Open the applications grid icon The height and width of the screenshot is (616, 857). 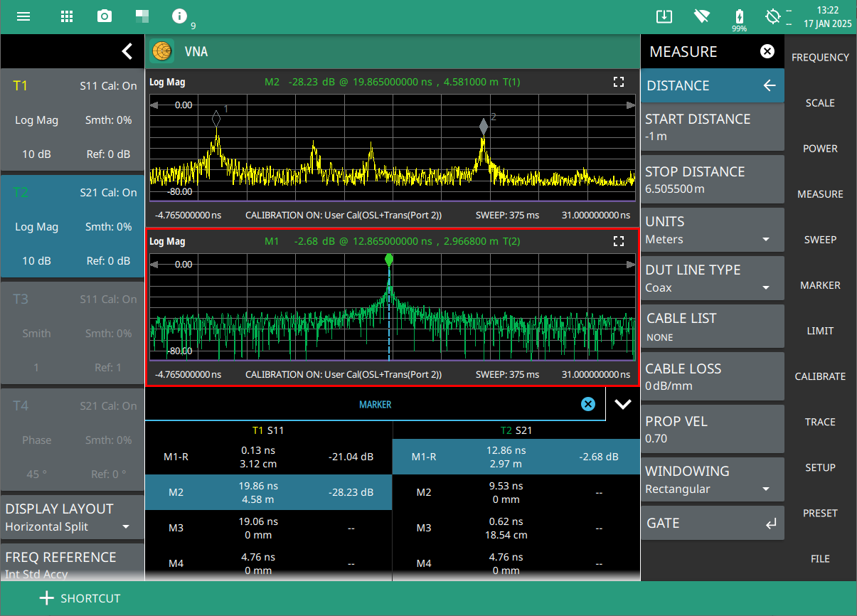click(66, 16)
